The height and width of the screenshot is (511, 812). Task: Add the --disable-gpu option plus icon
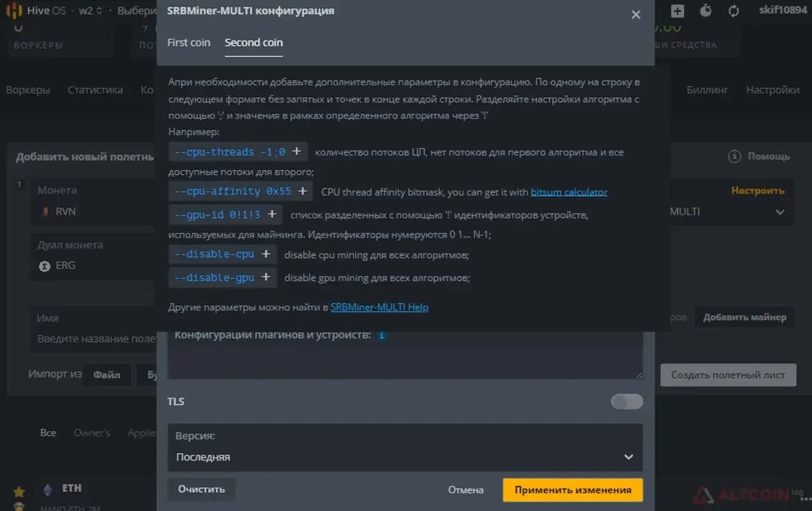click(266, 277)
